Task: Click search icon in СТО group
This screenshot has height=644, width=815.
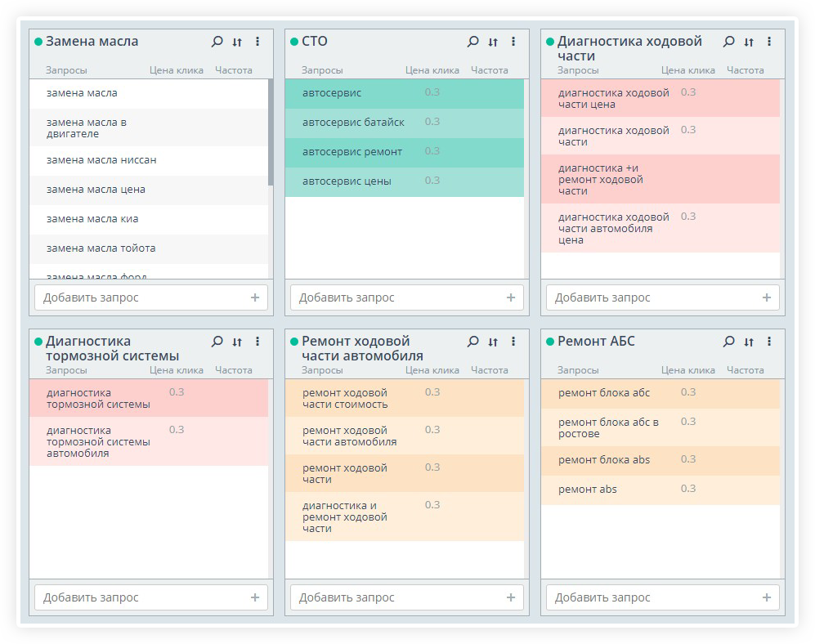Action: pos(472,42)
